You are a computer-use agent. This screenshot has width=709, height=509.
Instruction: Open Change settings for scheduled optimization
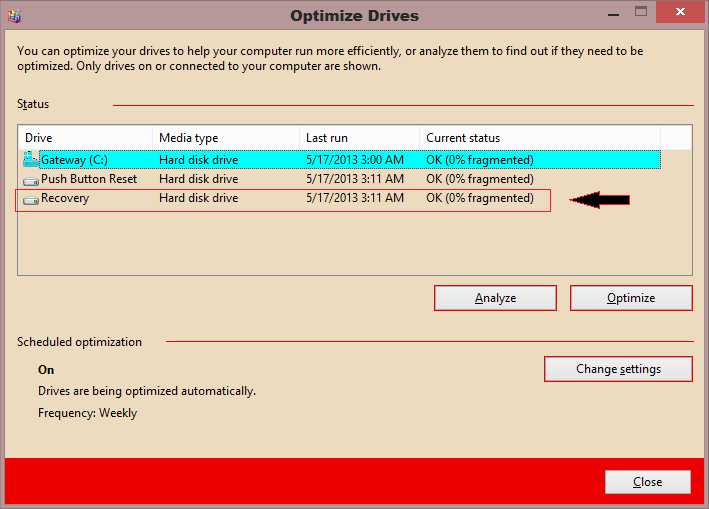tap(618, 369)
